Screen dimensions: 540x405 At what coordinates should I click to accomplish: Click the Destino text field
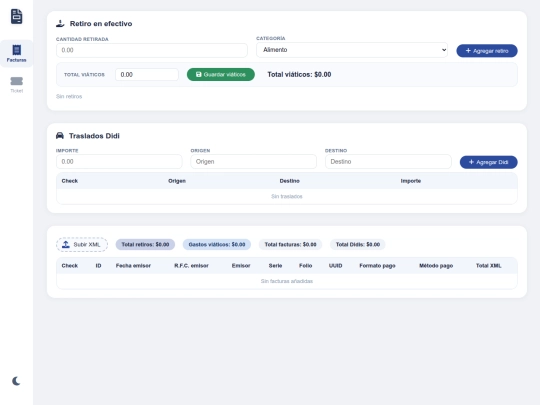(388, 162)
